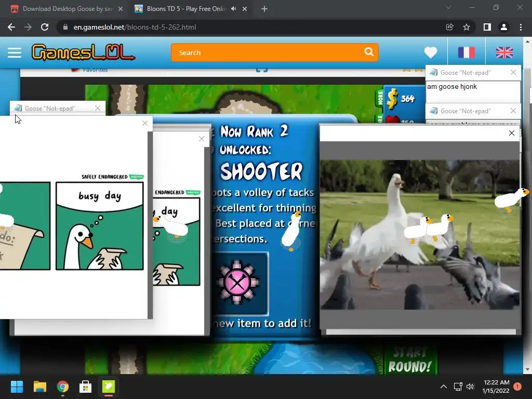The image size is (532, 399).
Task: Click the site lock icon
Action: [65, 27]
